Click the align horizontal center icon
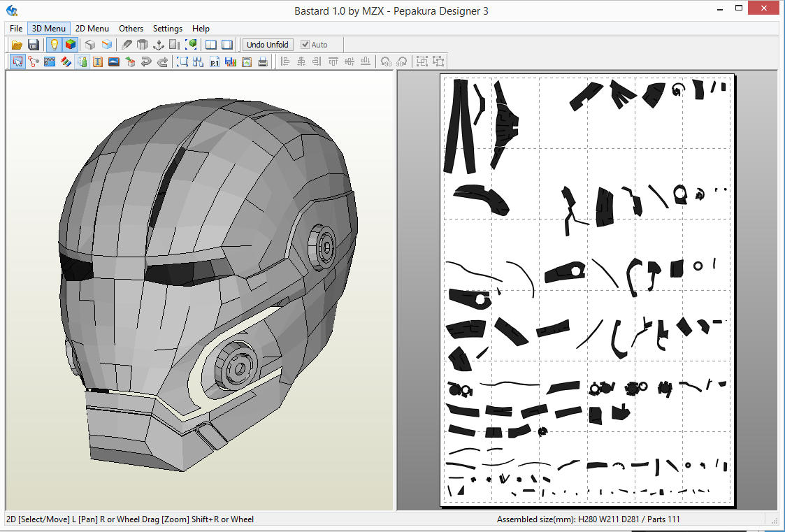The width and height of the screenshot is (785, 532). 301,62
